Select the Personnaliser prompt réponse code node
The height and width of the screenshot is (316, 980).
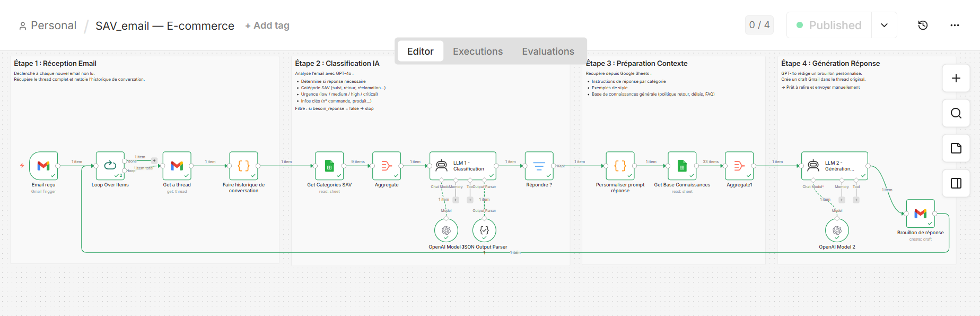pos(620,166)
